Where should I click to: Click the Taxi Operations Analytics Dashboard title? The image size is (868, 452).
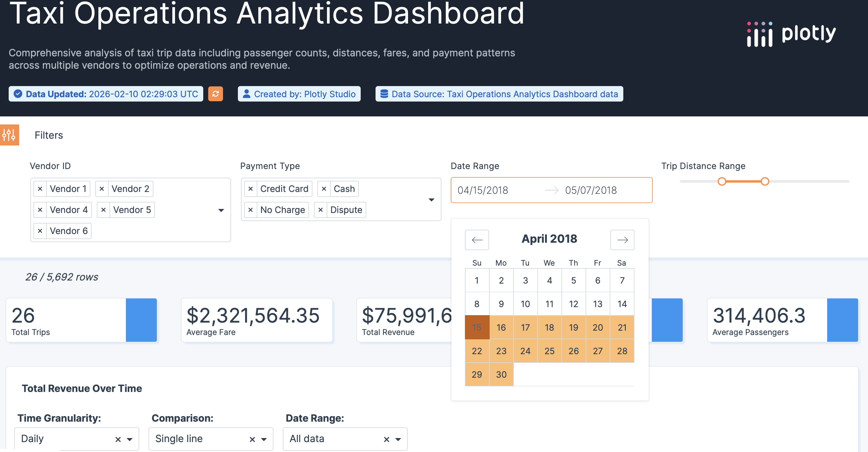[x=267, y=14]
